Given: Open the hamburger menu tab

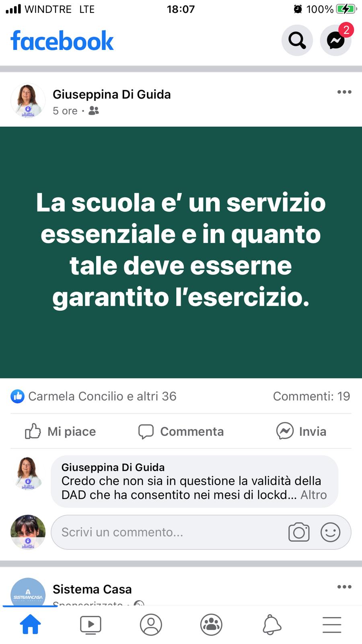Looking at the screenshot, I should coord(332,625).
